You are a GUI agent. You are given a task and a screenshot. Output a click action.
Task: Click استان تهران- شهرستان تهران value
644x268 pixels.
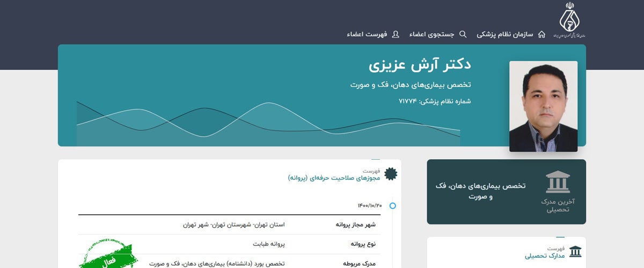tap(234, 225)
